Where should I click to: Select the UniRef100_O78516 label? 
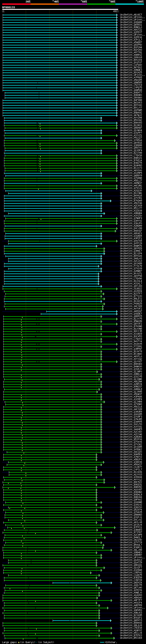pos(131,140)
